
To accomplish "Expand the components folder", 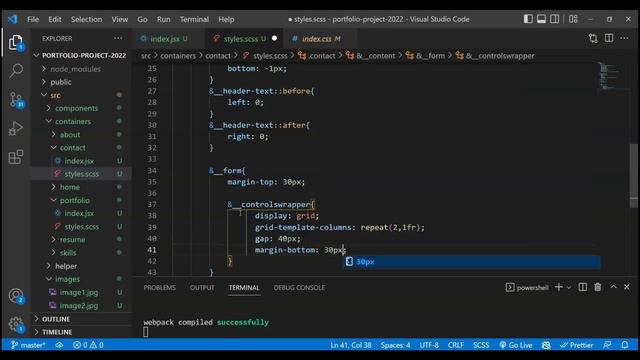I will point(82,108).
